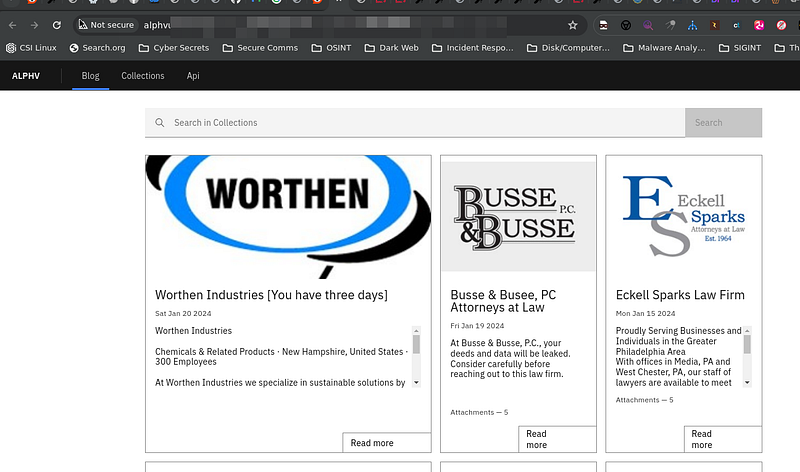
Task: Open the Incident Respo... bookmark folder
Action: coord(472,48)
